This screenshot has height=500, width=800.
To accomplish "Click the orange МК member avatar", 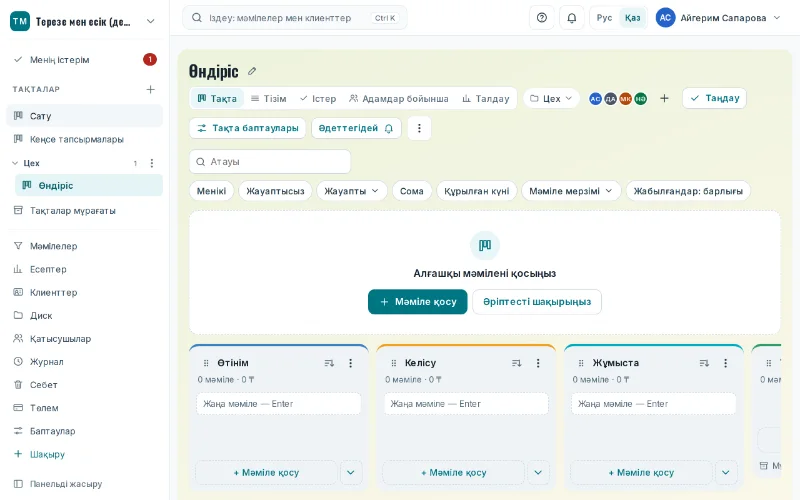I will (626, 98).
